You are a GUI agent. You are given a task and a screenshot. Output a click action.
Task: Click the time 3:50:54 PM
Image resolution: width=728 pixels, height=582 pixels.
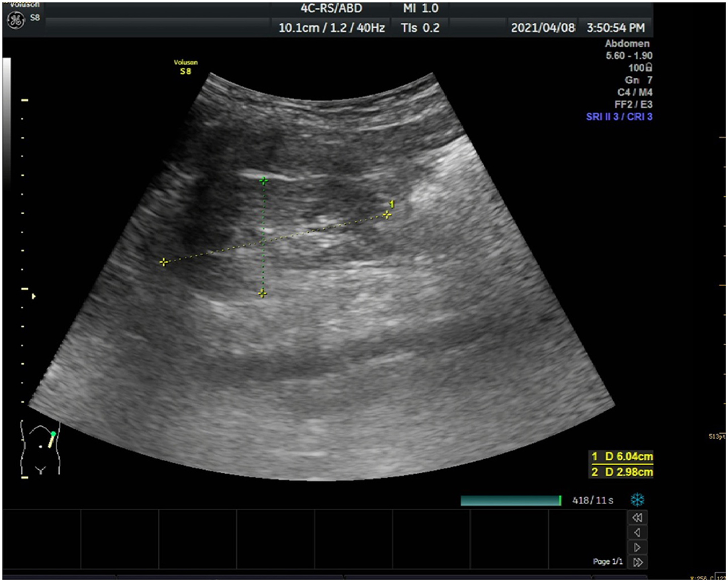(x=616, y=28)
